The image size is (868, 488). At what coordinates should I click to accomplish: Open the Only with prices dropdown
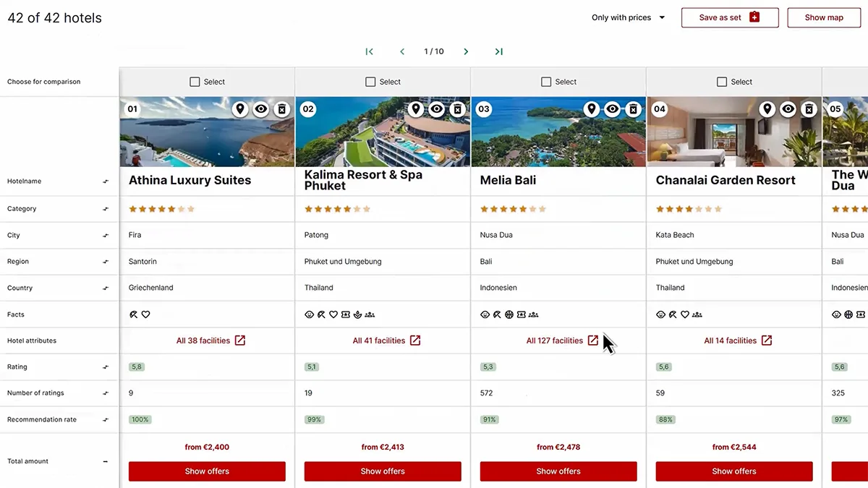[x=628, y=17]
